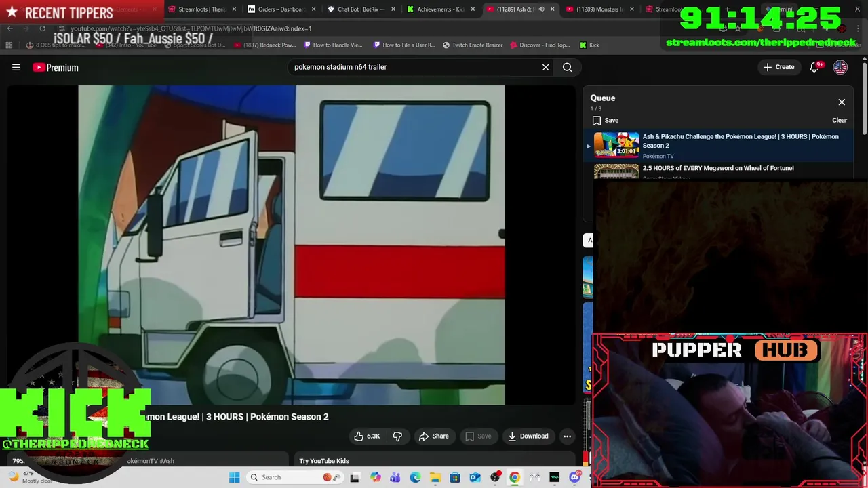Open Microsoft Edge on the taskbar
This screenshot has height=488, width=868.
click(415, 478)
